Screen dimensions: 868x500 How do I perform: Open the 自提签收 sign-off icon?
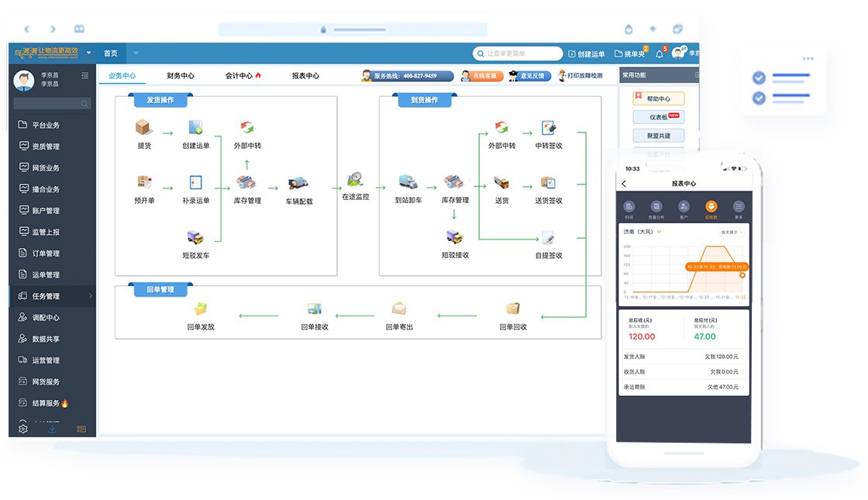pyautogui.click(x=549, y=238)
